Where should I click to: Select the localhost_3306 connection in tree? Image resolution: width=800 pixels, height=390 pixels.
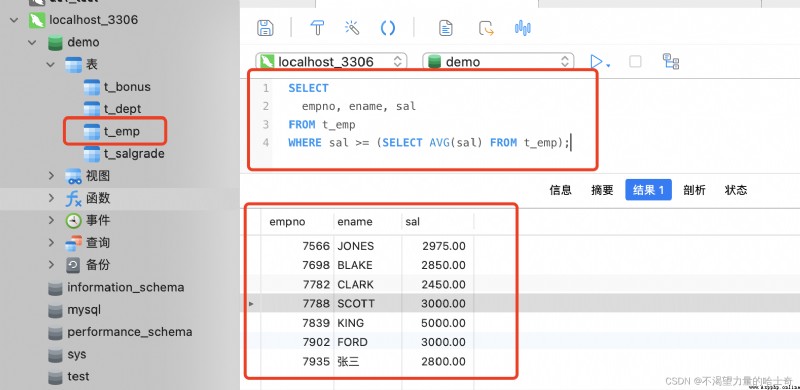[93, 20]
